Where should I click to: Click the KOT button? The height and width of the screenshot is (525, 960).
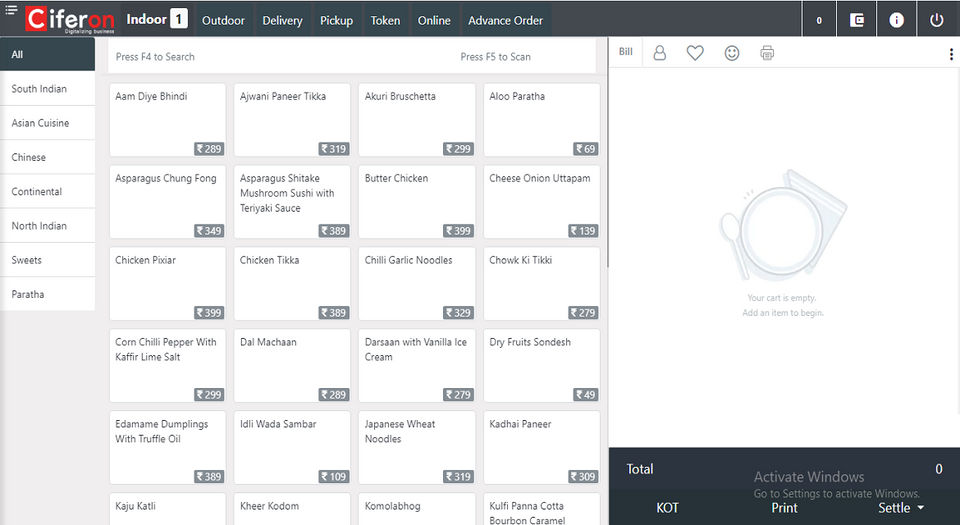(x=667, y=508)
